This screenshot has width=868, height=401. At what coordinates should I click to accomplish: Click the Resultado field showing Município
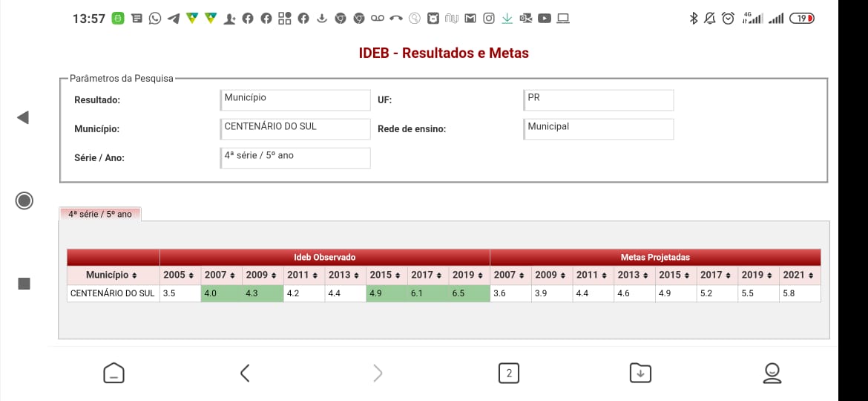295,100
